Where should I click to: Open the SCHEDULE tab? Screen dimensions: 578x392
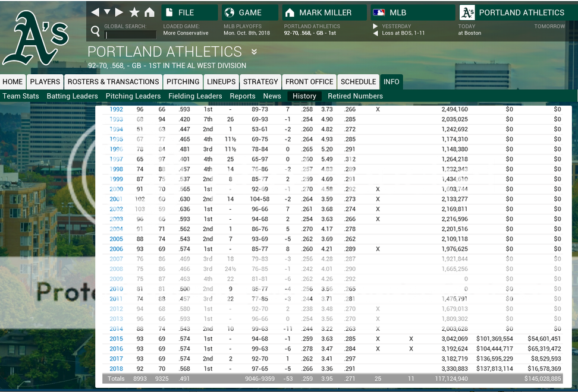[359, 82]
